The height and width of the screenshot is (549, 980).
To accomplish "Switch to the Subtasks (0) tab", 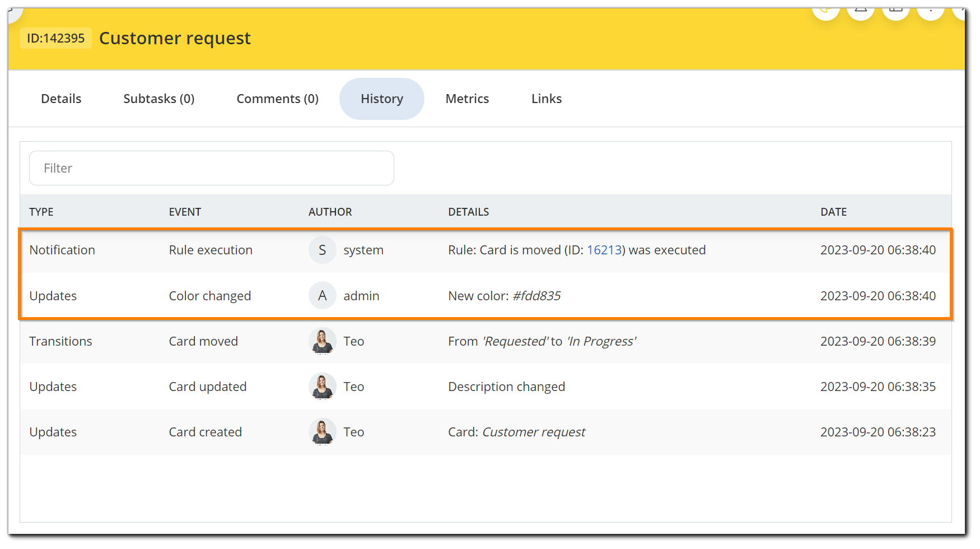I will coord(158,99).
